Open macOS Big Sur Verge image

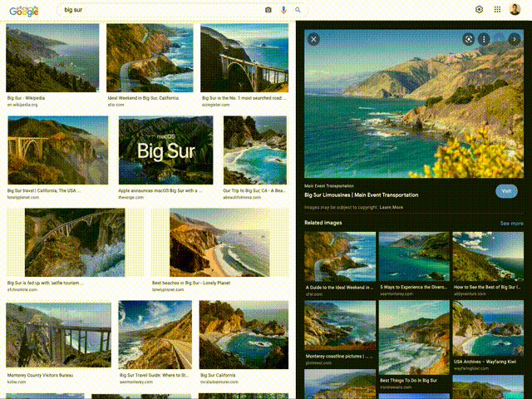[x=166, y=150]
